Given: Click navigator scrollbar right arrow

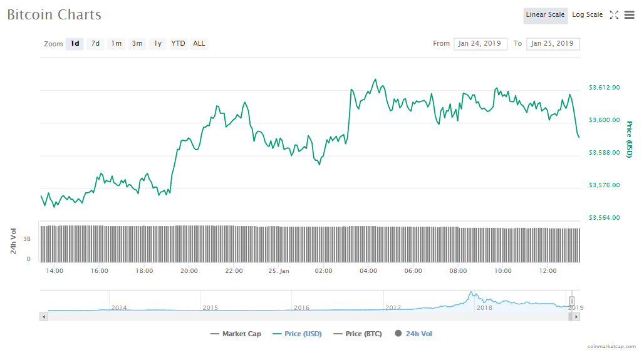Looking at the screenshot, I should [x=576, y=317].
